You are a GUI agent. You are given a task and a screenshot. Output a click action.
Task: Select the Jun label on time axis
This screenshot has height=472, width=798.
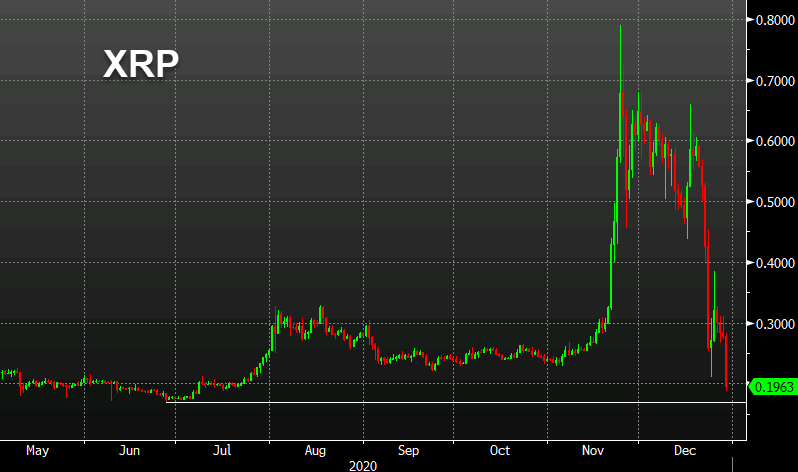pos(130,451)
